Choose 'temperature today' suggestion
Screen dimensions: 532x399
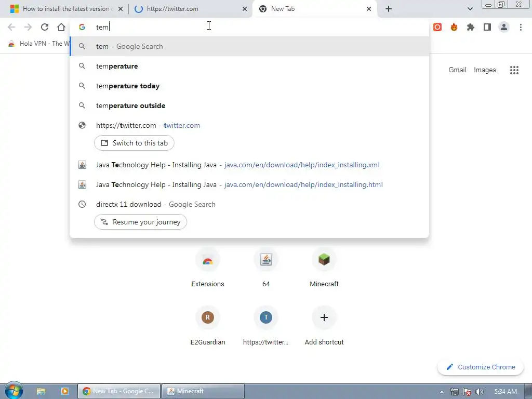click(249, 86)
